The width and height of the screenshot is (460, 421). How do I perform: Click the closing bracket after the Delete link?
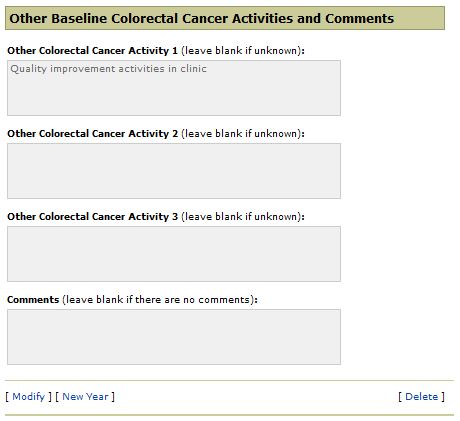tap(443, 397)
